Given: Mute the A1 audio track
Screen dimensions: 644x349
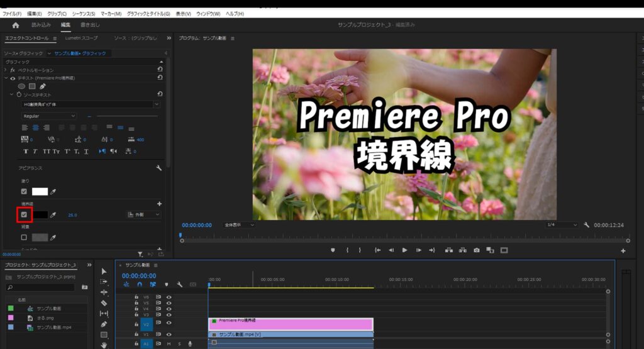Looking at the screenshot, I should pyautogui.click(x=169, y=344).
